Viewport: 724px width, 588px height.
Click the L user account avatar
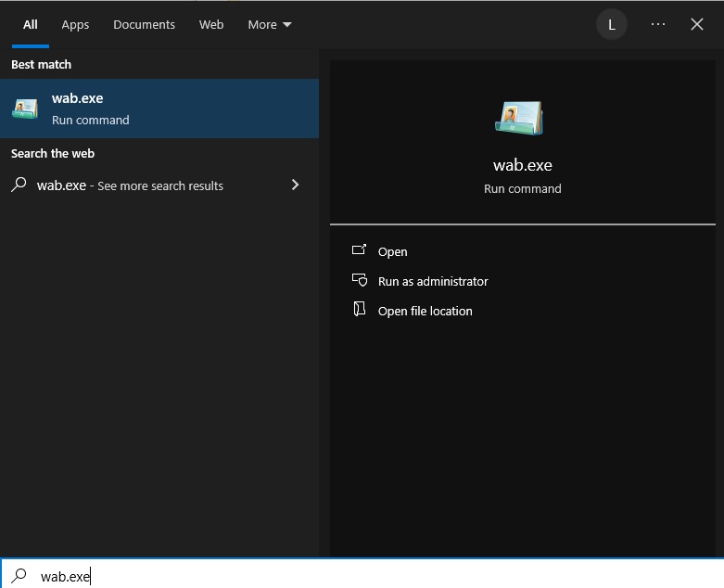pyautogui.click(x=612, y=25)
